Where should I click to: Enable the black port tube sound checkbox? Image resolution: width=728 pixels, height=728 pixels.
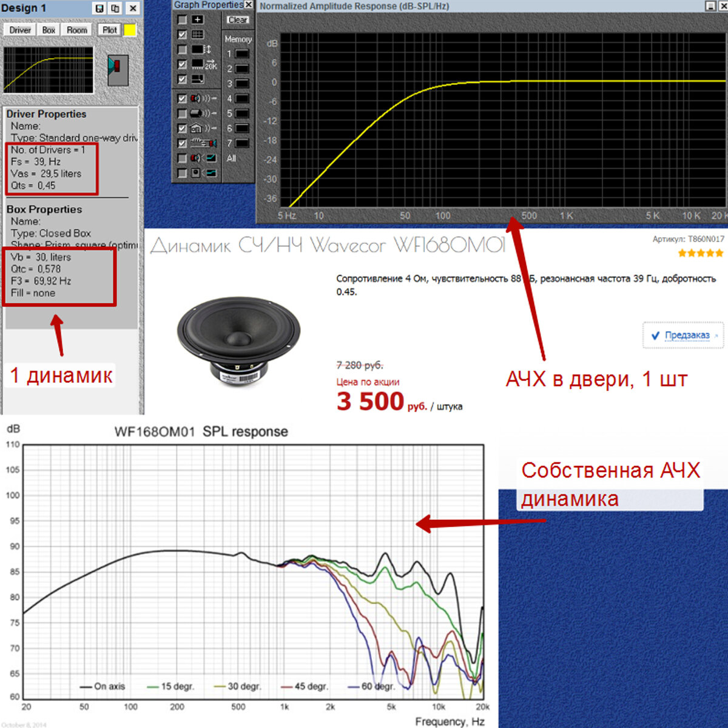click(182, 113)
